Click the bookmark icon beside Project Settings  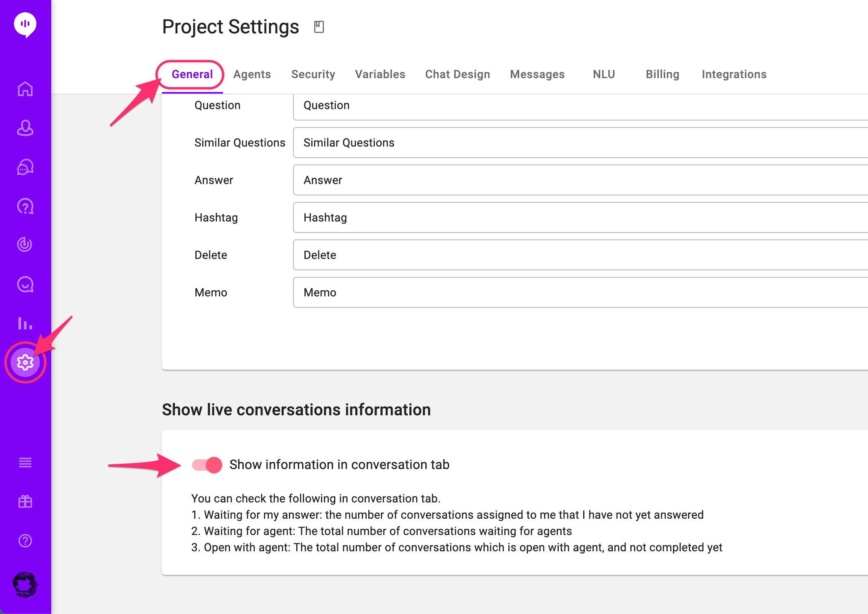(319, 27)
